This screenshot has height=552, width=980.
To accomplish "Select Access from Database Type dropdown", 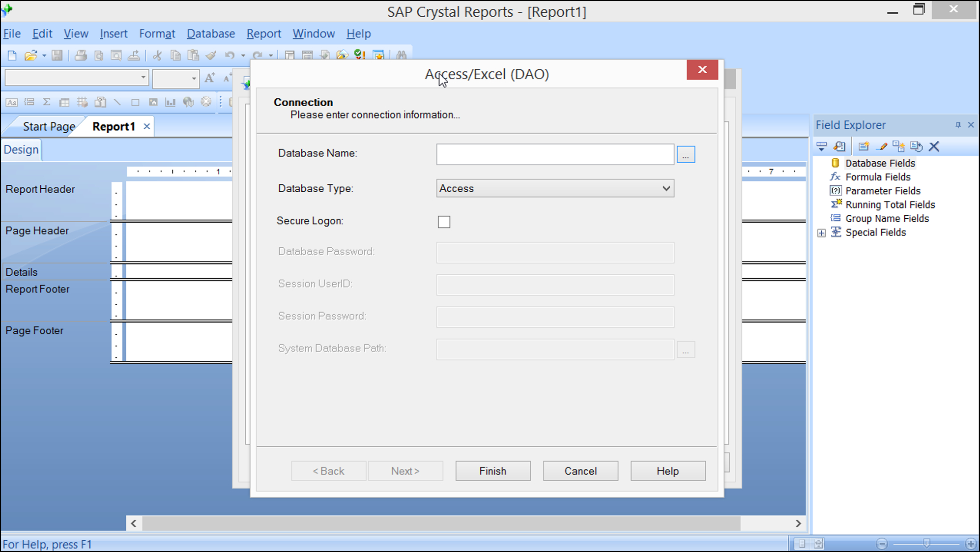I will [x=554, y=188].
